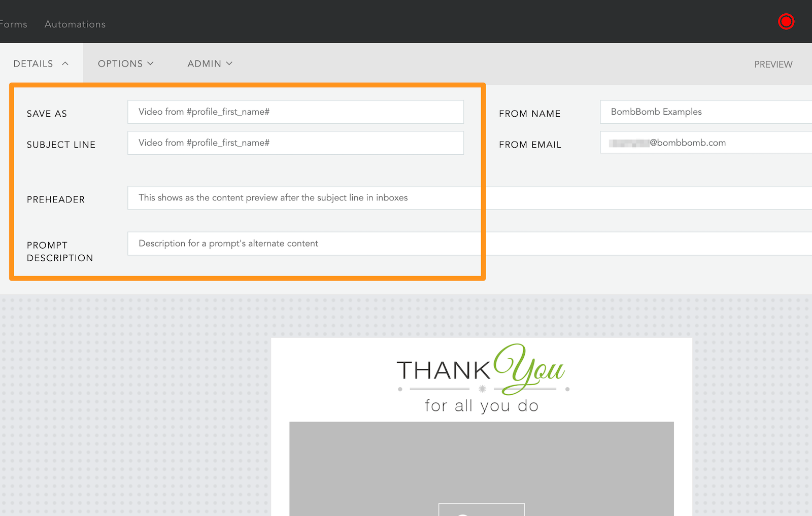Click the FROM EMAIL label
The width and height of the screenshot is (812, 516).
click(x=530, y=145)
